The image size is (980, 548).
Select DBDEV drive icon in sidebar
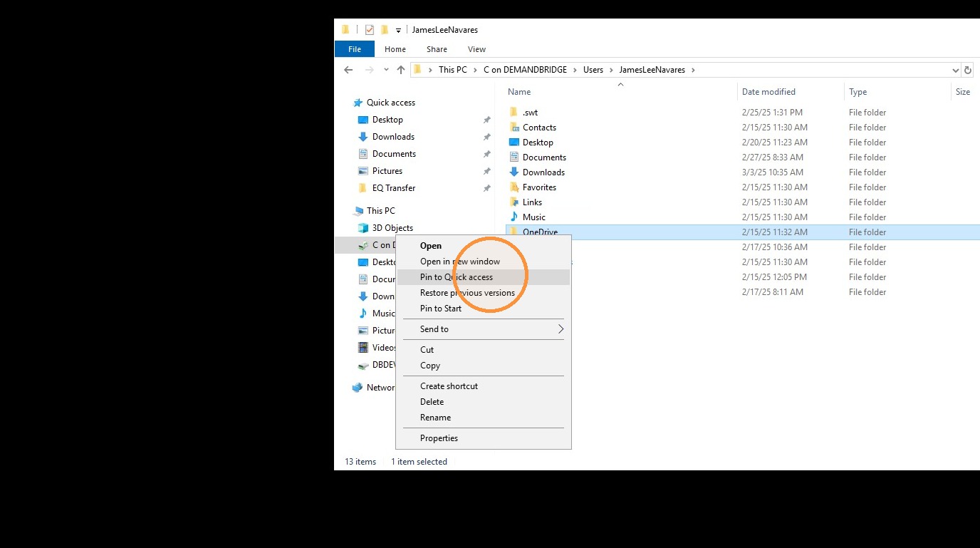(x=363, y=365)
